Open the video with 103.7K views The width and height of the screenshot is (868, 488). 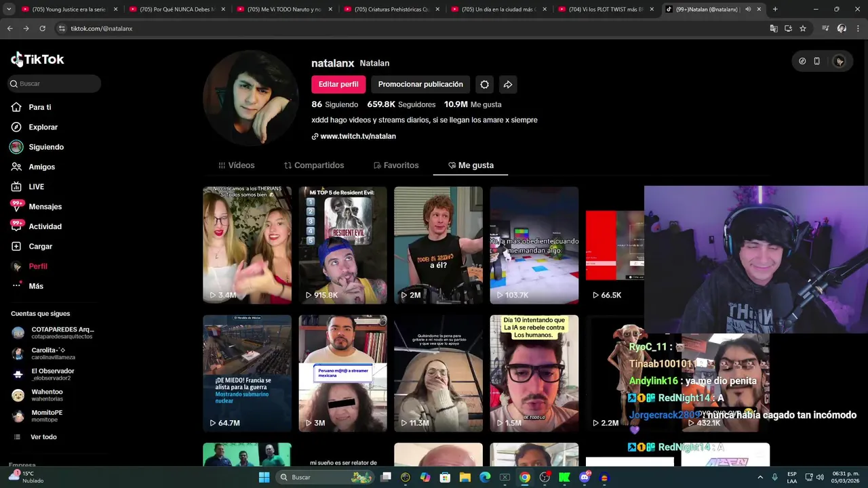(534, 245)
